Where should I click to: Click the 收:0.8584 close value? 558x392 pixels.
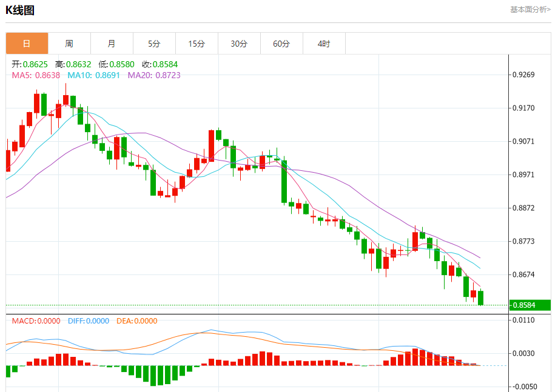[x=160, y=64]
